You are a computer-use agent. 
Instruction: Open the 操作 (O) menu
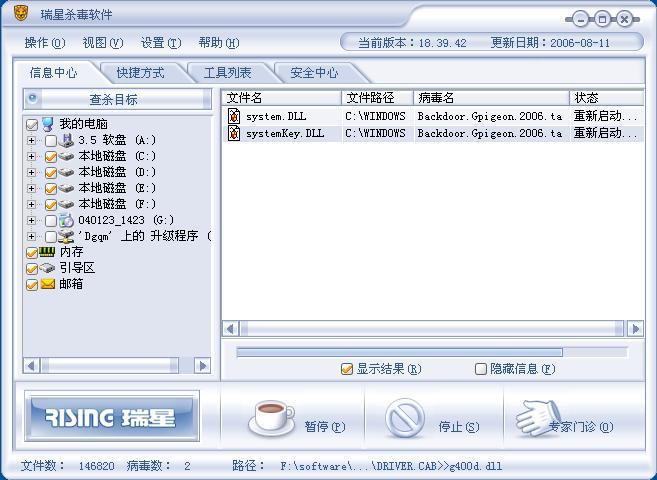coord(45,43)
